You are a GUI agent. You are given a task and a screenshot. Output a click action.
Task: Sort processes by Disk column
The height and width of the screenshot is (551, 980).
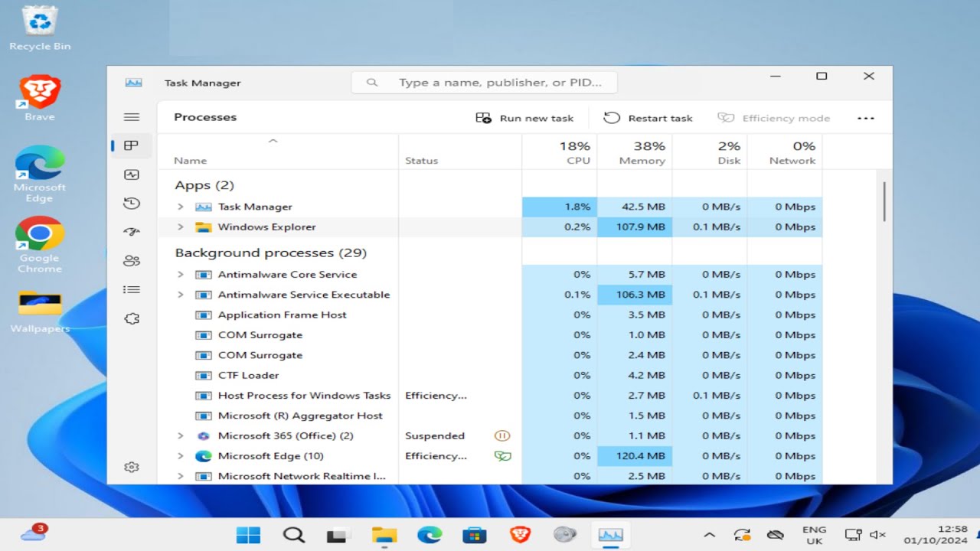tap(710, 152)
